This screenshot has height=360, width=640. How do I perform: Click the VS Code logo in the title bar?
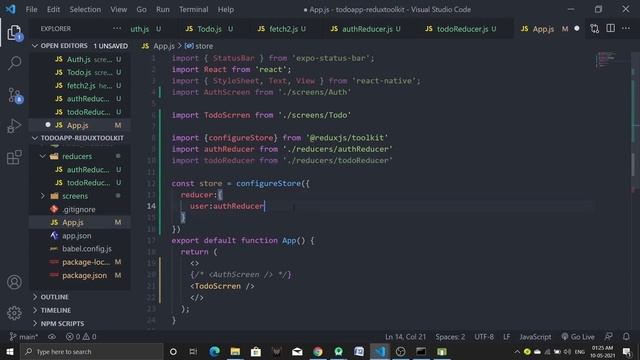[x=10, y=9]
